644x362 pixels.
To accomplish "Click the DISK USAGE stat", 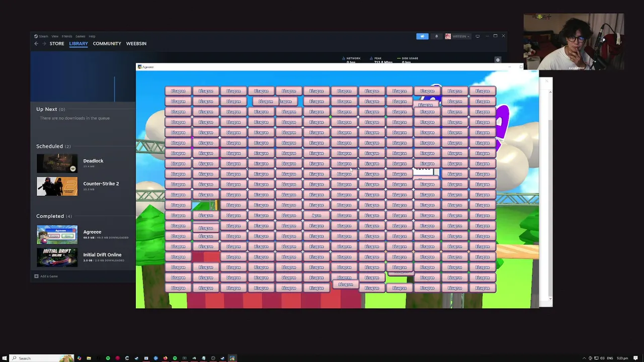I will pos(407,60).
